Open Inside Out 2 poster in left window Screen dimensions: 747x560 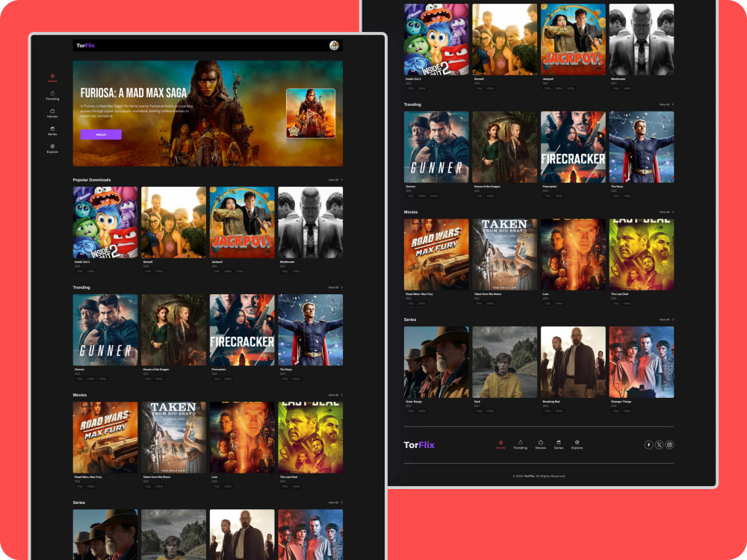(x=105, y=223)
